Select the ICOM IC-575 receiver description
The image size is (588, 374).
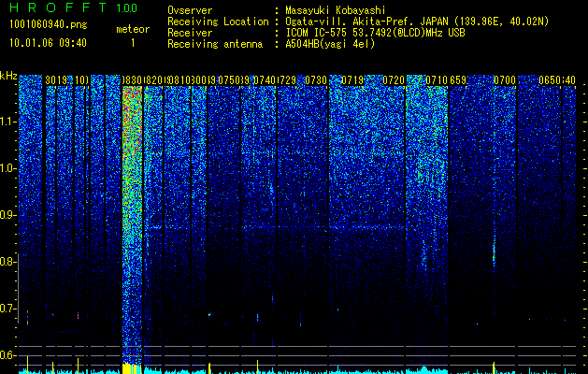[x=375, y=33]
